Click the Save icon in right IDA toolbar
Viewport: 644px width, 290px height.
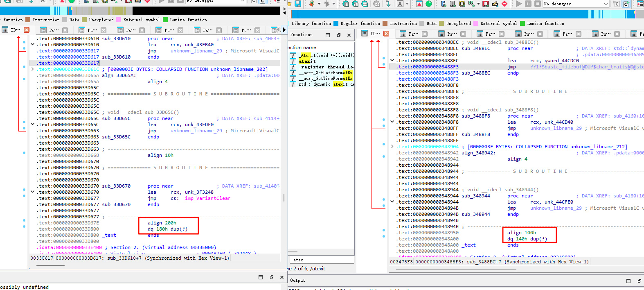(298, 4)
